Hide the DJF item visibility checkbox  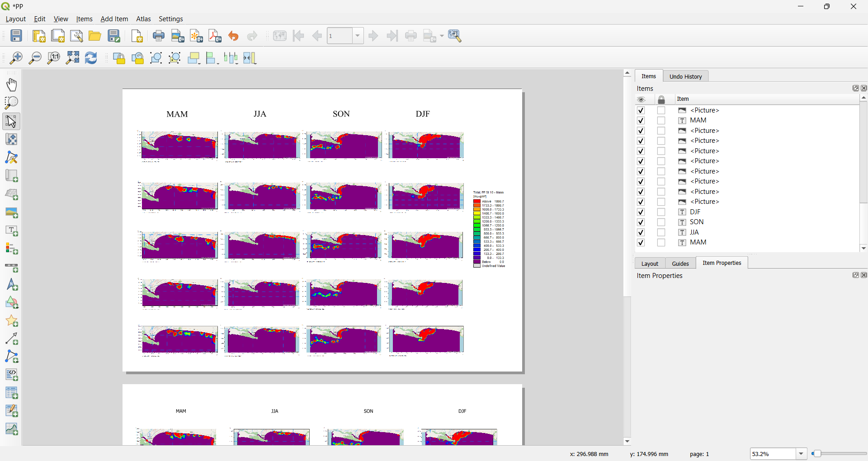click(641, 212)
